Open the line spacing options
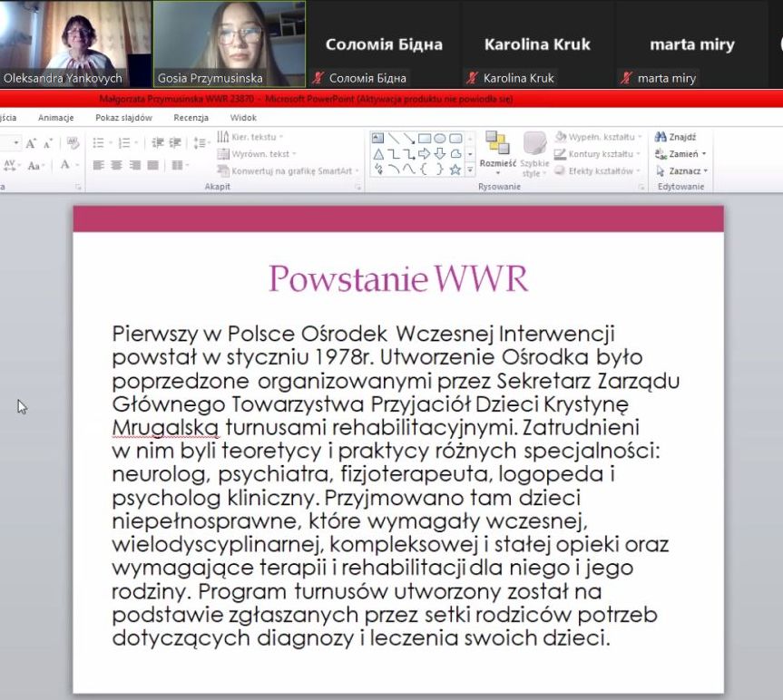 click(201, 143)
